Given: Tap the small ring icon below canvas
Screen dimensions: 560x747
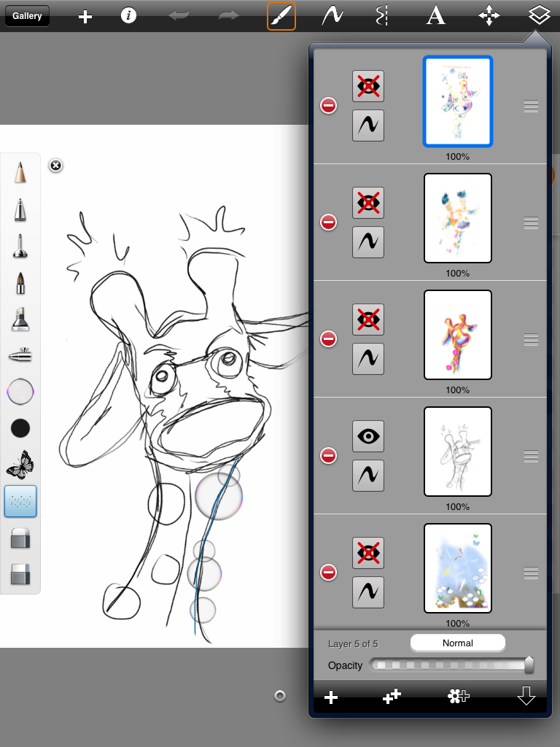Looking at the screenshot, I should click(x=280, y=696).
